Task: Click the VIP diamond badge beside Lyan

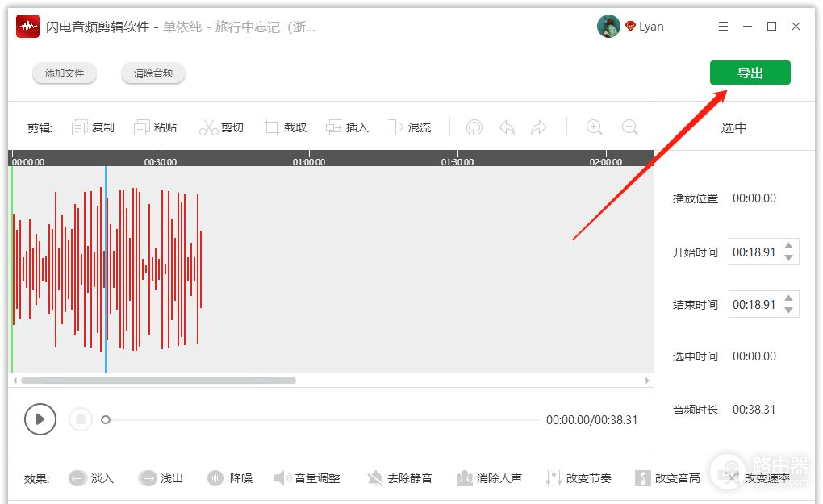Action: pos(630,27)
